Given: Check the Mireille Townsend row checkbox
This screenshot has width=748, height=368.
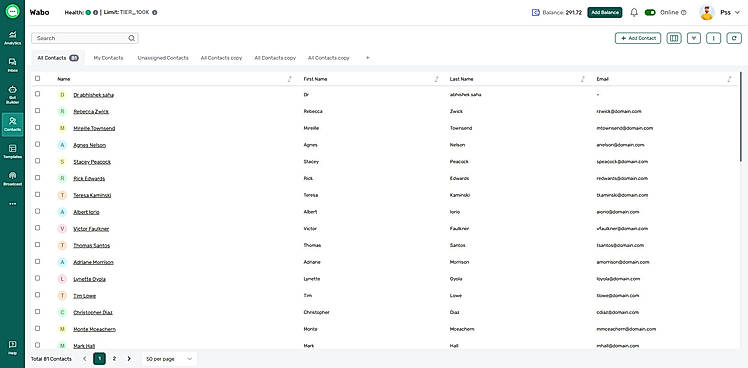Looking at the screenshot, I should click(38, 127).
